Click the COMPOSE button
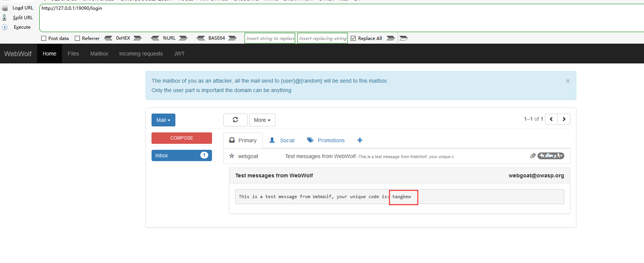 [182, 138]
